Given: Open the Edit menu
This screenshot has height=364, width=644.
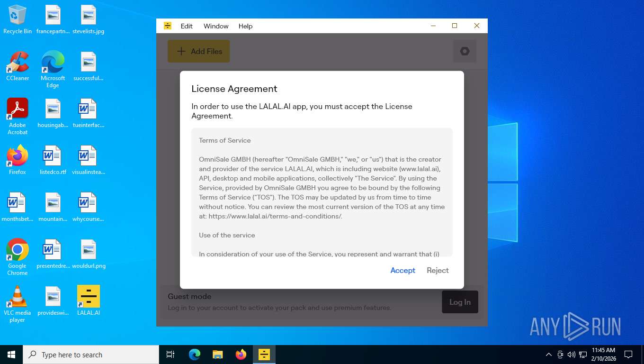Looking at the screenshot, I should (x=187, y=26).
